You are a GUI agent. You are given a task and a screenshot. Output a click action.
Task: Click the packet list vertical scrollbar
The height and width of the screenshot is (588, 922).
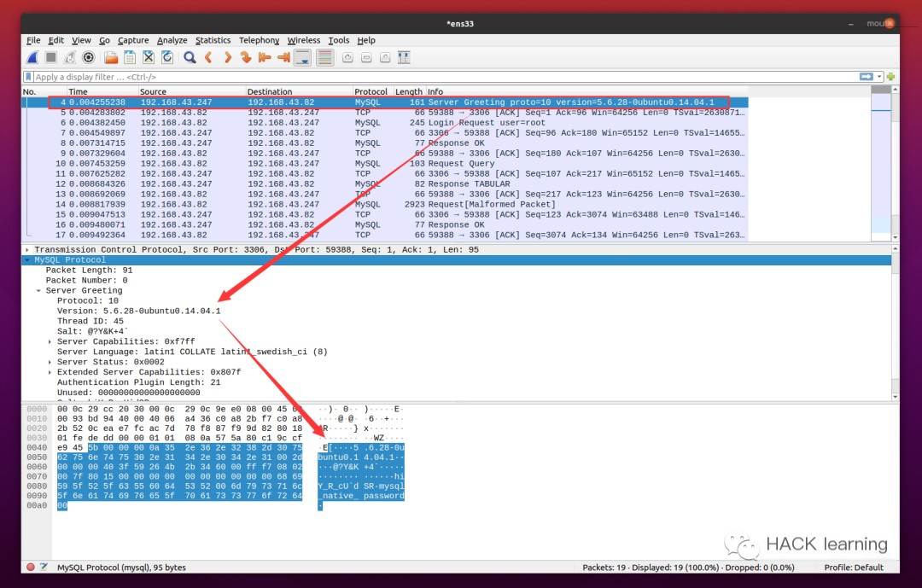click(895, 164)
